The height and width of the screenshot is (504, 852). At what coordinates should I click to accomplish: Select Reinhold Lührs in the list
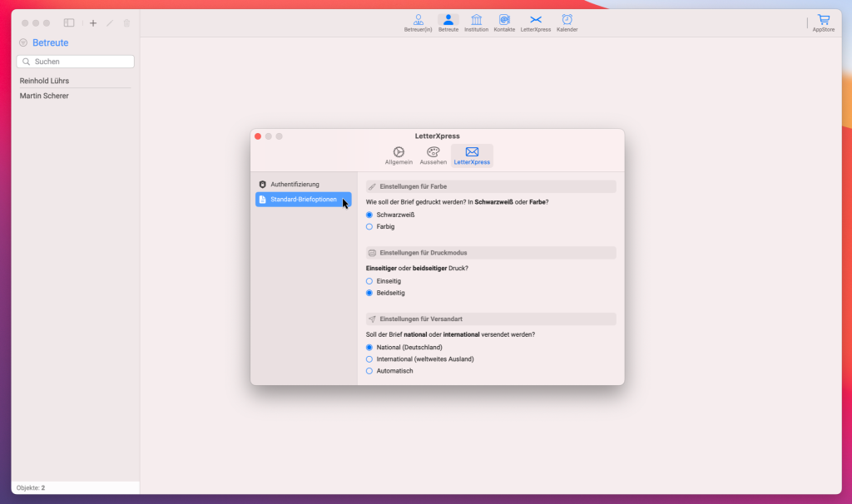point(76,81)
